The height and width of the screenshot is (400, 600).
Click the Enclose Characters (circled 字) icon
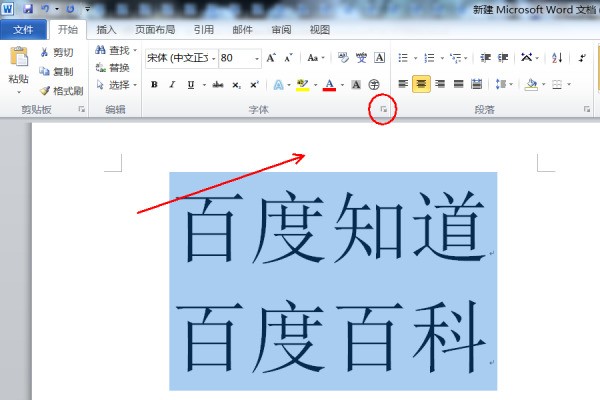pos(374,84)
